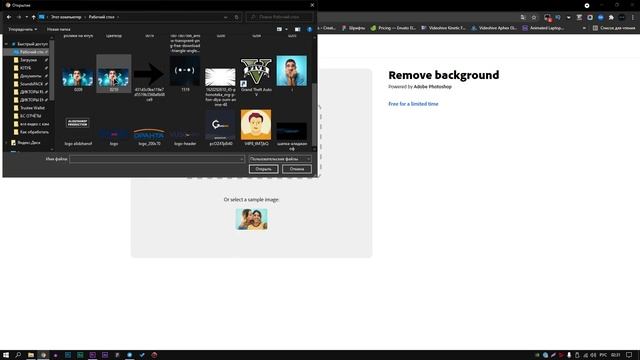Open Список для чтения reading list
The image size is (640, 360).
click(x=614, y=28)
